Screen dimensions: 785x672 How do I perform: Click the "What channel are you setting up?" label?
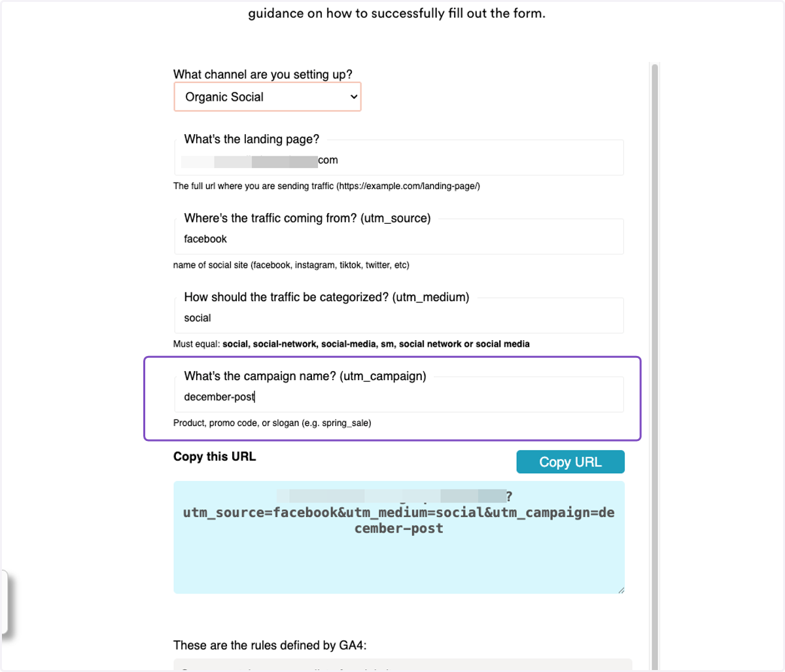[x=263, y=74]
